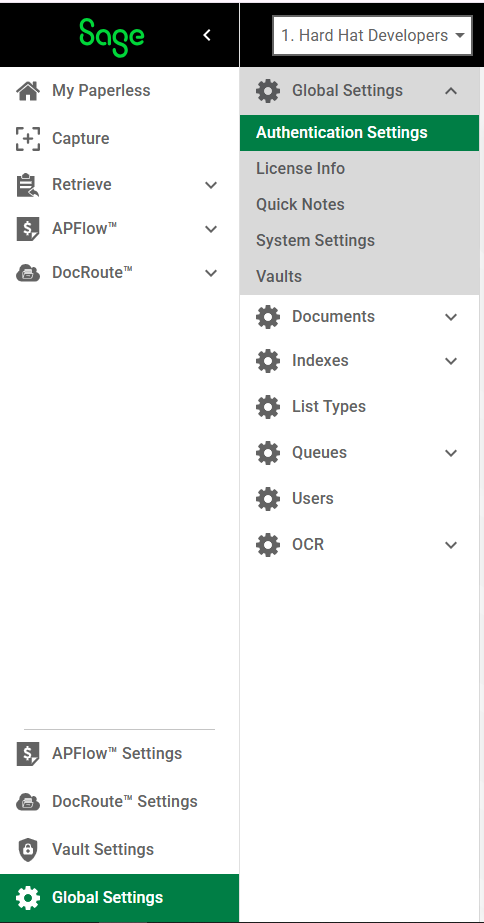The width and height of the screenshot is (484, 923).
Task: Click the Indexes label text
Action: coord(320,361)
